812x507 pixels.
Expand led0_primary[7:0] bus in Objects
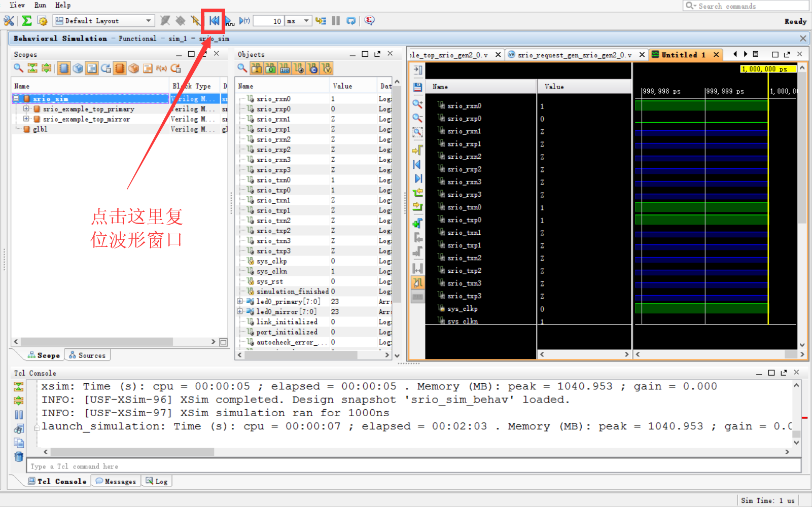[240, 301]
